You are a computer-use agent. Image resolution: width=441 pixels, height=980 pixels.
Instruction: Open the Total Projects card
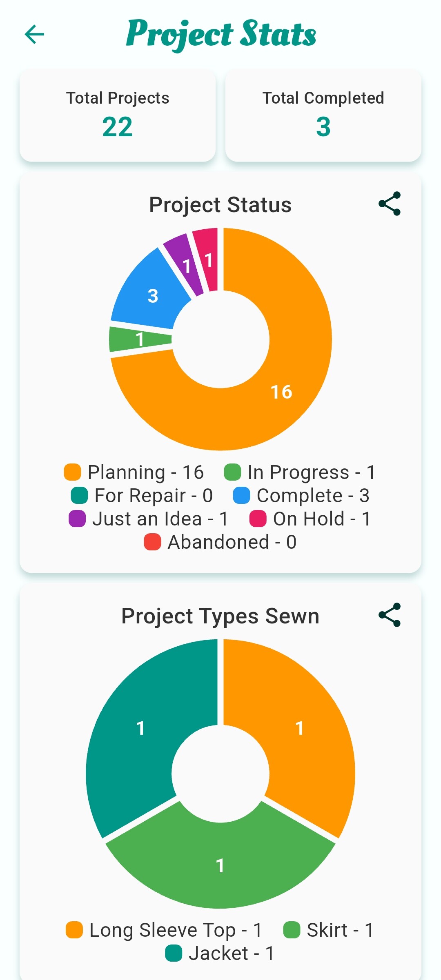(118, 115)
